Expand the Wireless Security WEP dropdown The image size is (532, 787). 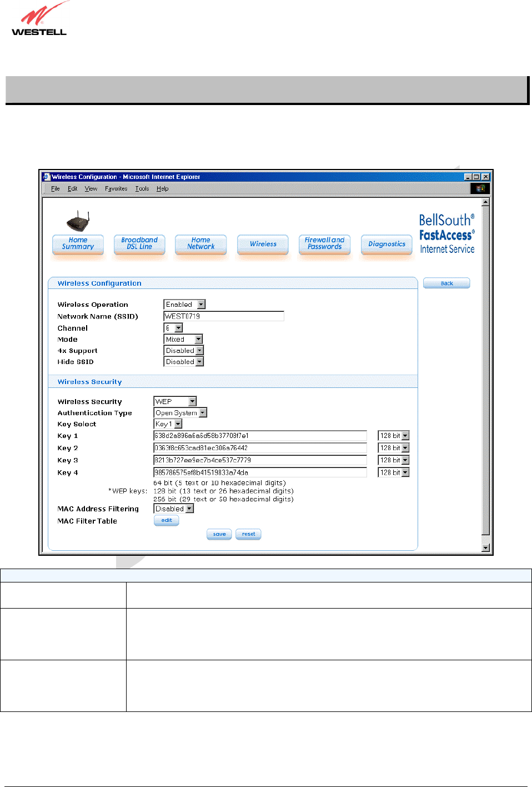[x=193, y=401]
